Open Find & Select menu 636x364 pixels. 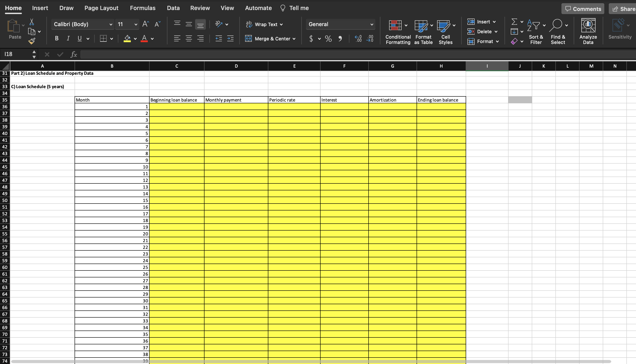coord(558,32)
